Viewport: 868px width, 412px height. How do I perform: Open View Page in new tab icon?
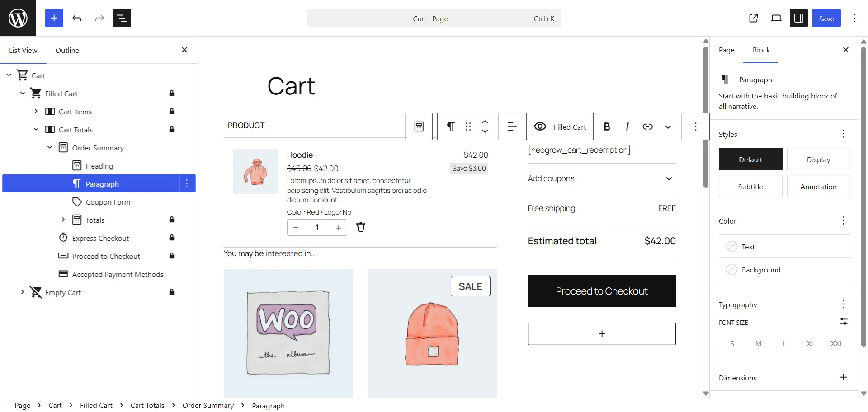click(x=754, y=18)
